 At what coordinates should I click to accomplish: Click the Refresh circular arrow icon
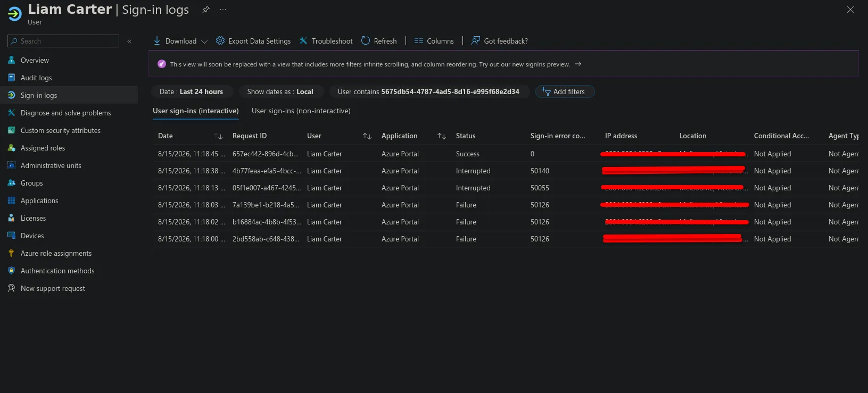pyautogui.click(x=366, y=40)
